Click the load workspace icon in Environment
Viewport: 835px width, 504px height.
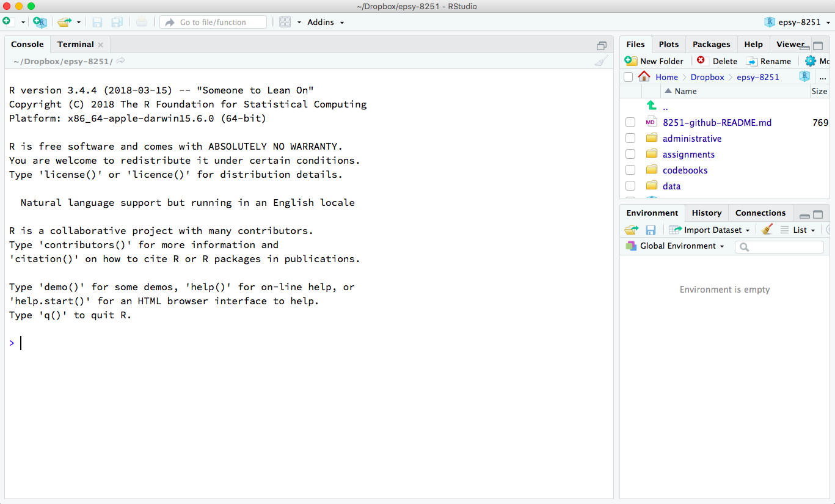pos(631,230)
